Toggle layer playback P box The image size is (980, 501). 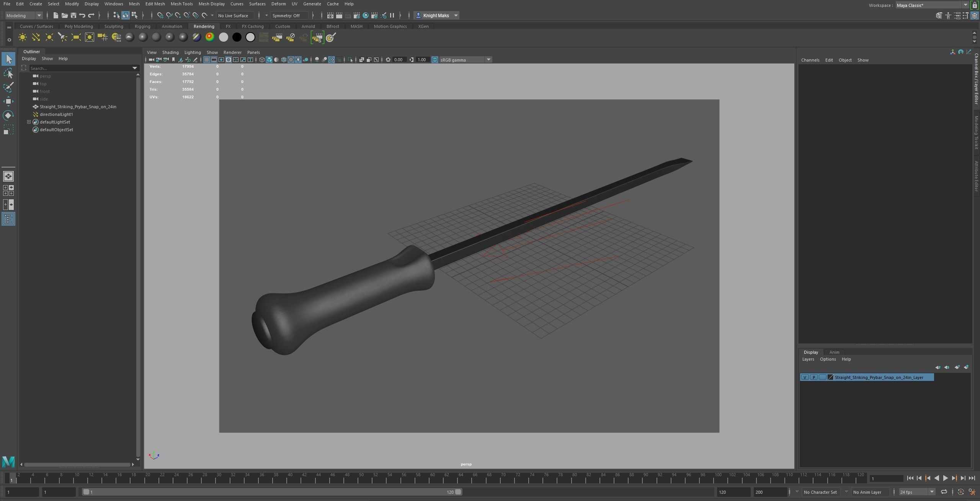(x=814, y=377)
